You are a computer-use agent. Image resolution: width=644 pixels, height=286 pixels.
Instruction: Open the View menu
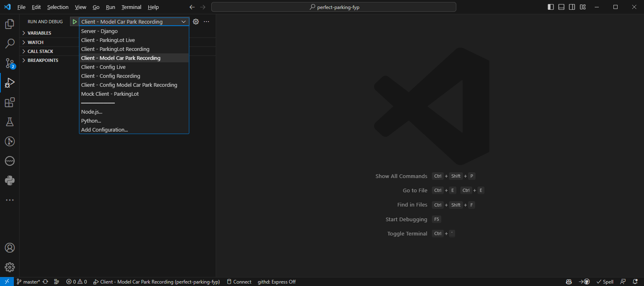point(81,7)
